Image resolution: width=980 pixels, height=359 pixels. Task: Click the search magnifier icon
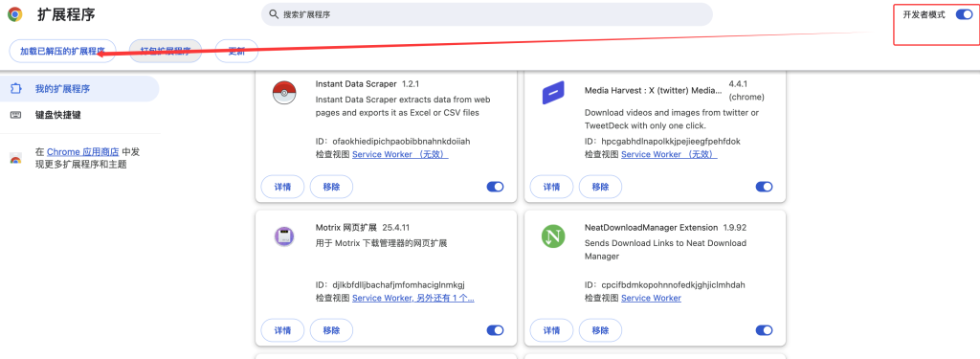pos(273,13)
